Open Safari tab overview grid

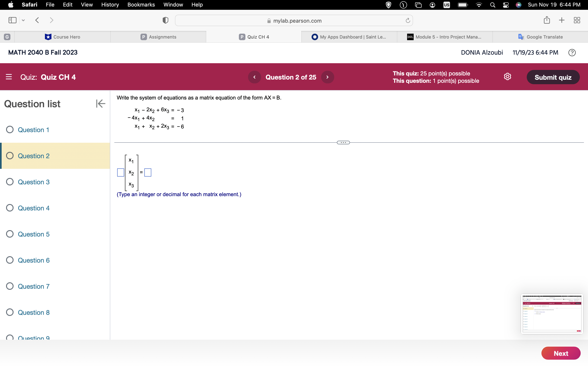(577, 20)
